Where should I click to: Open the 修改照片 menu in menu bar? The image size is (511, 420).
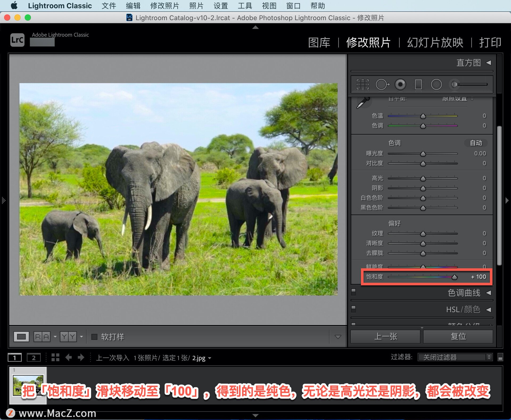pyautogui.click(x=164, y=6)
